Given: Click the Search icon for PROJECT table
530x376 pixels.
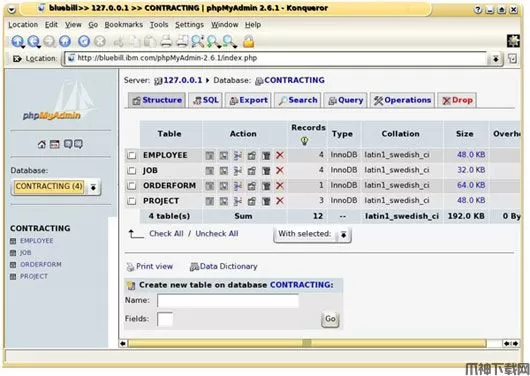Looking at the screenshot, I should tap(223, 201).
